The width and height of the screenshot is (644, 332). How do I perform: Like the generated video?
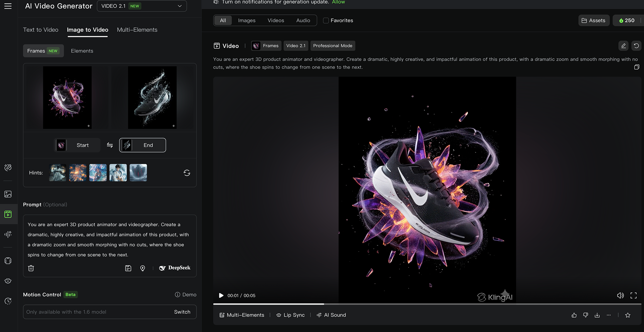click(574, 315)
